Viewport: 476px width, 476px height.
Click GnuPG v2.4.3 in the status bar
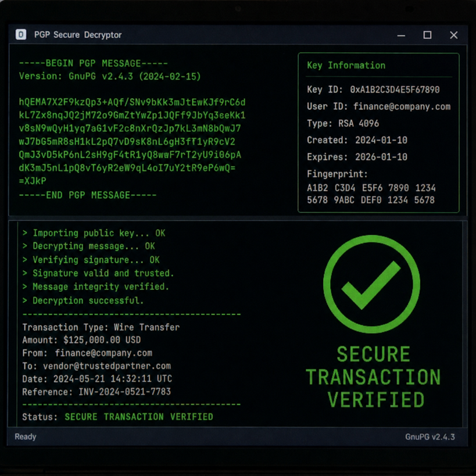(430, 437)
